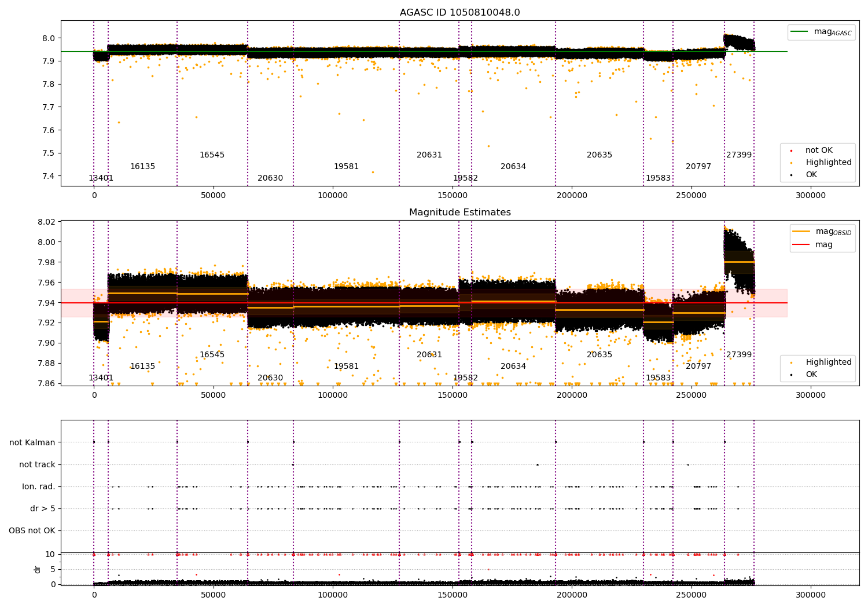Click the 300000 x-tick under the top plot
The height and width of the screenshot is (608, 868).
[x=811, y=196]
